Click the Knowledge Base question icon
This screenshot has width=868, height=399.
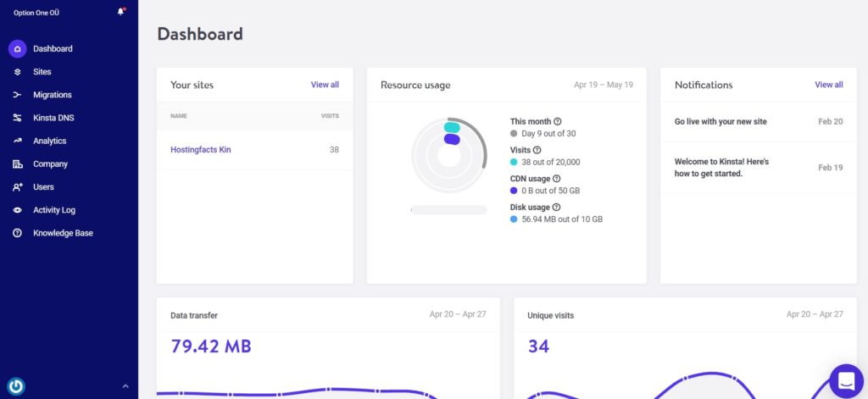(x=17, y=234)
